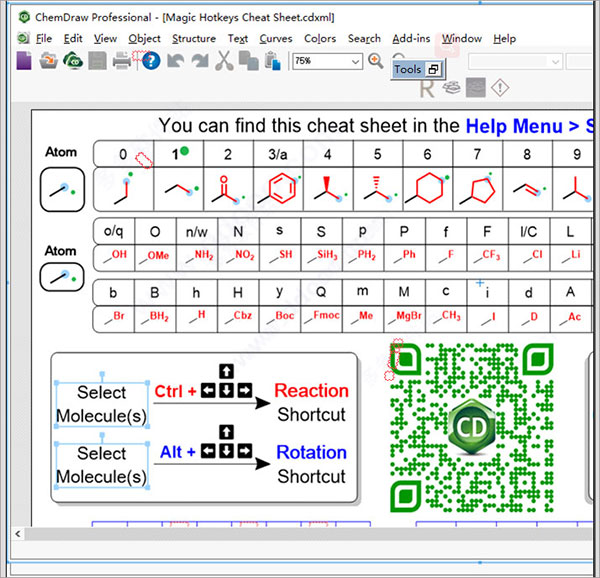Click the horizontal scrollbar left arrow

click(18, 534)
